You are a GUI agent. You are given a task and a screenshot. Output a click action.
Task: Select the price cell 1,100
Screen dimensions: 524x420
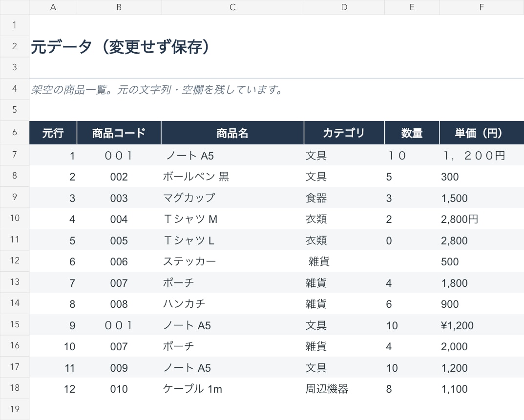(482, 389)
